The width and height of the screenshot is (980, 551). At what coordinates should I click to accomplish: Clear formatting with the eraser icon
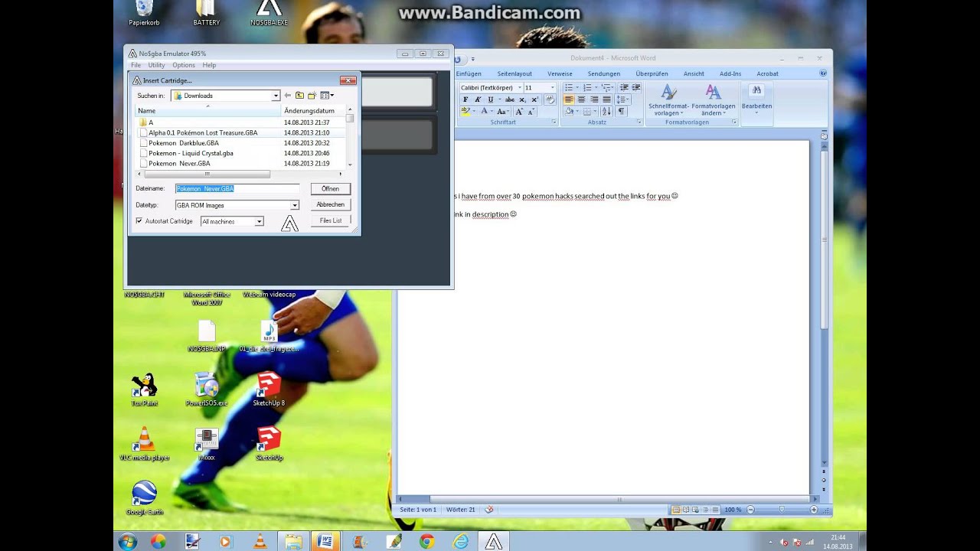click(550, 99)
